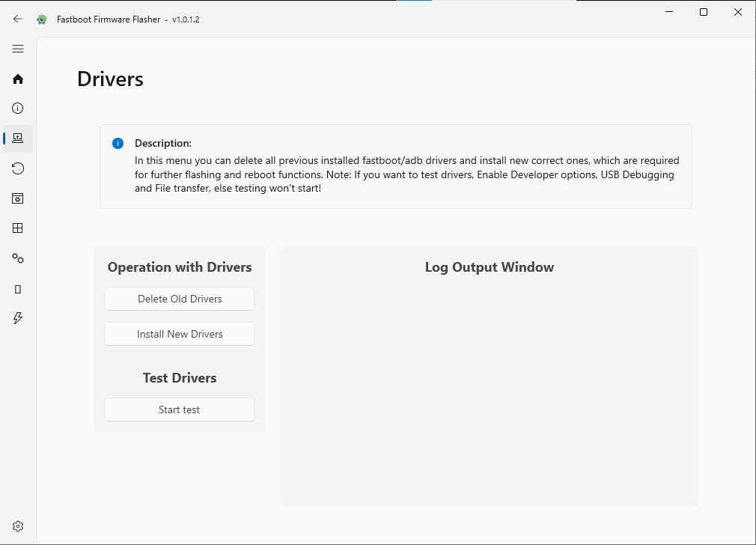This screenshot has height=545, width=756.
Task: Click the Android app icon in title bar
Action: pyautogui.click(x=41, y=19)
